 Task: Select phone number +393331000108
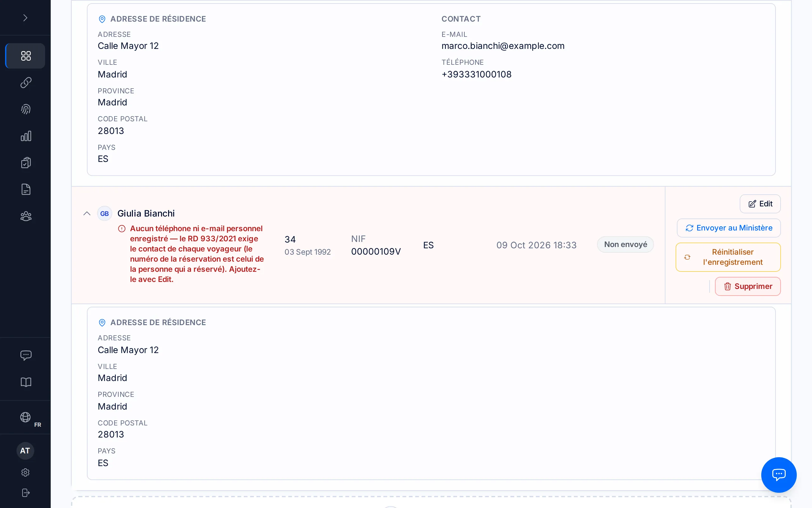pos(476,74)
